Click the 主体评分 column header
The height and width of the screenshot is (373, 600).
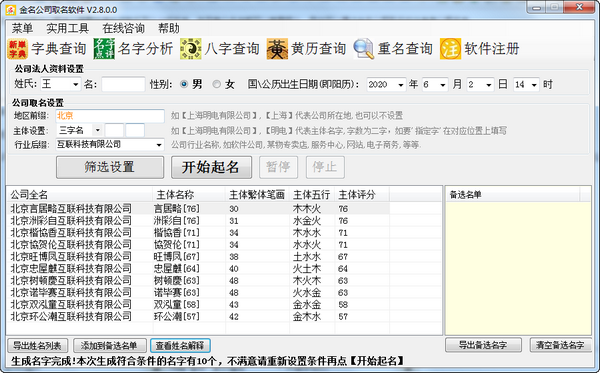[362, 195]
